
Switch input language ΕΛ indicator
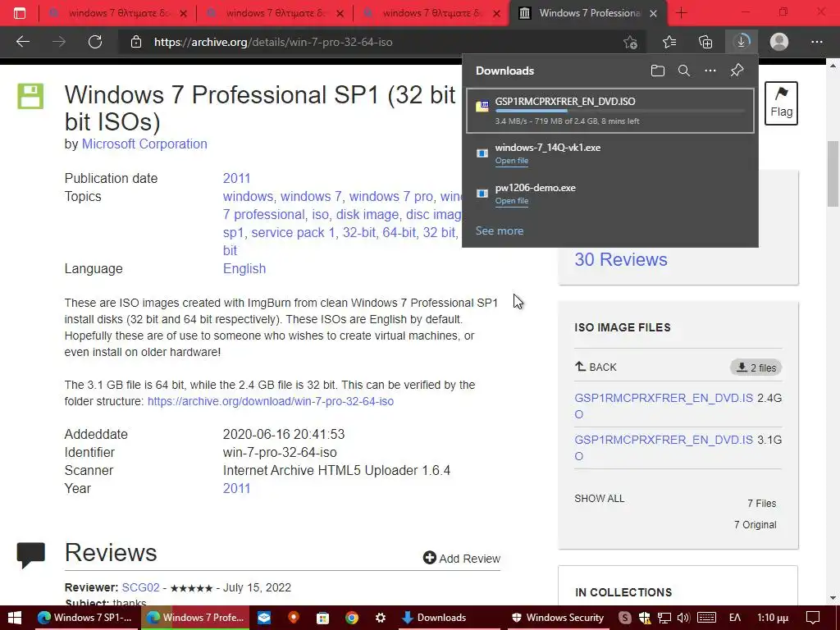coord(735,618)
